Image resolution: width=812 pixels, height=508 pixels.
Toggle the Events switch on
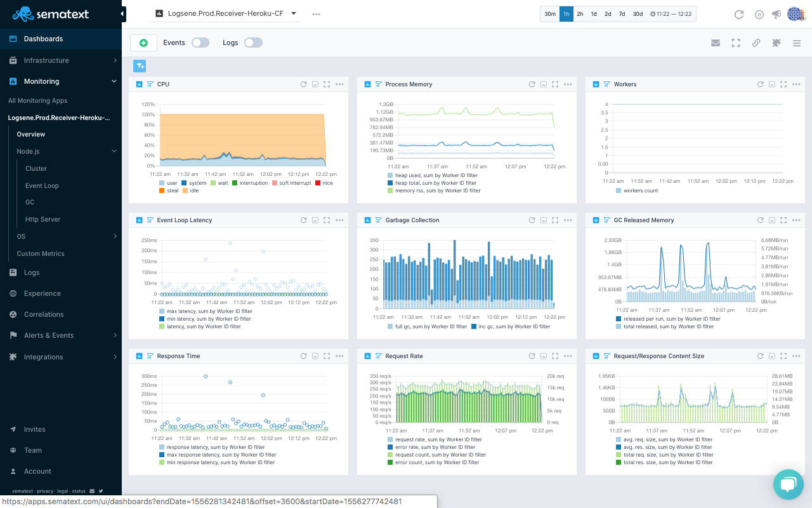point(200,43)
